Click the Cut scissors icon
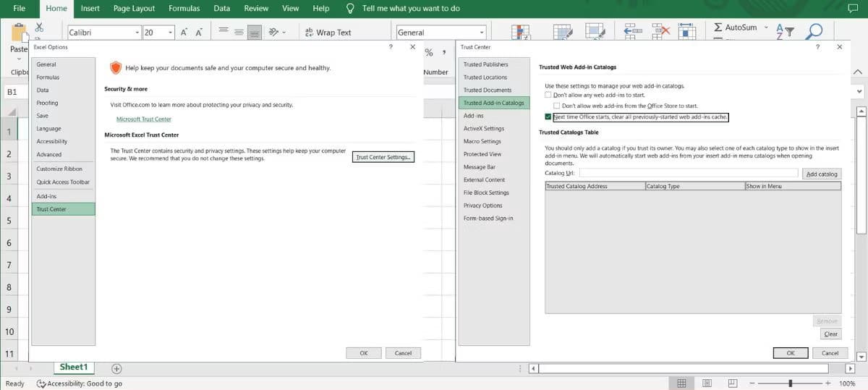868x390 pixels. point(39,27)
